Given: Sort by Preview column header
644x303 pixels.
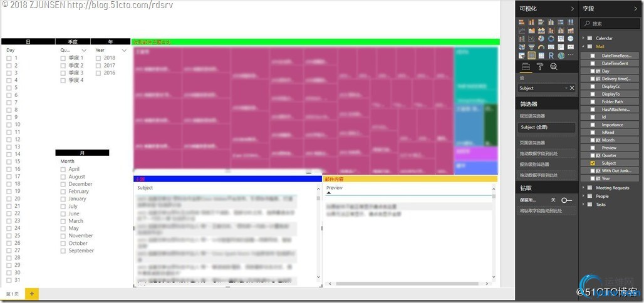Looking at the screenshot, I should 335,188.
